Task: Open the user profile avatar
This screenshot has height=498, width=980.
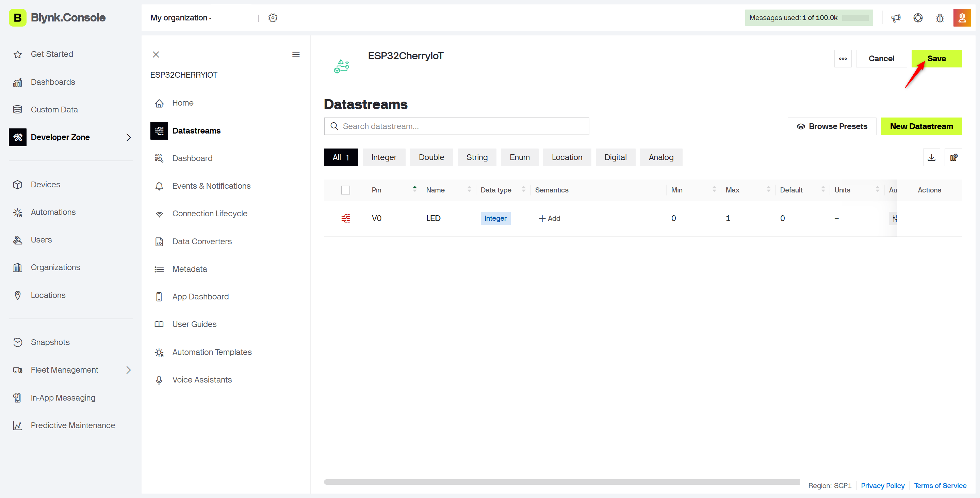Action: (x=962, y=18)
